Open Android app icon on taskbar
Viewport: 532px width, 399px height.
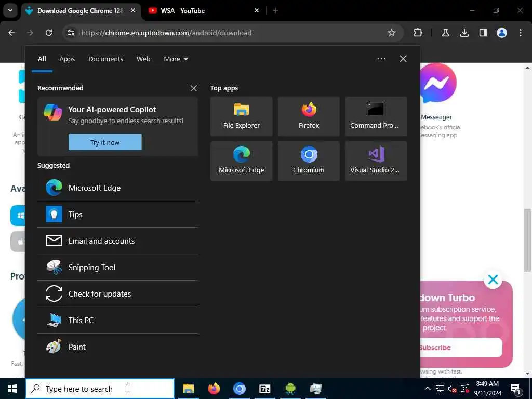[290, 389]
